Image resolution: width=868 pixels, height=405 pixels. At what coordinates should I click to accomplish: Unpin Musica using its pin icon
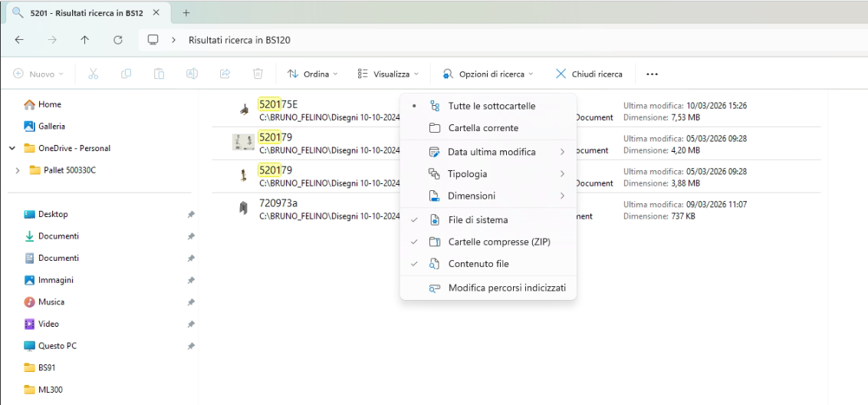190,302
